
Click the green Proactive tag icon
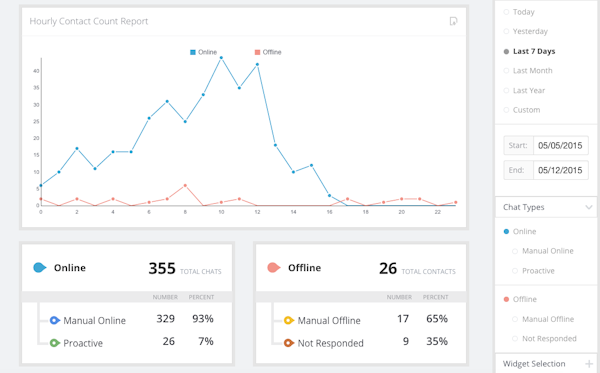coord(55,343)
